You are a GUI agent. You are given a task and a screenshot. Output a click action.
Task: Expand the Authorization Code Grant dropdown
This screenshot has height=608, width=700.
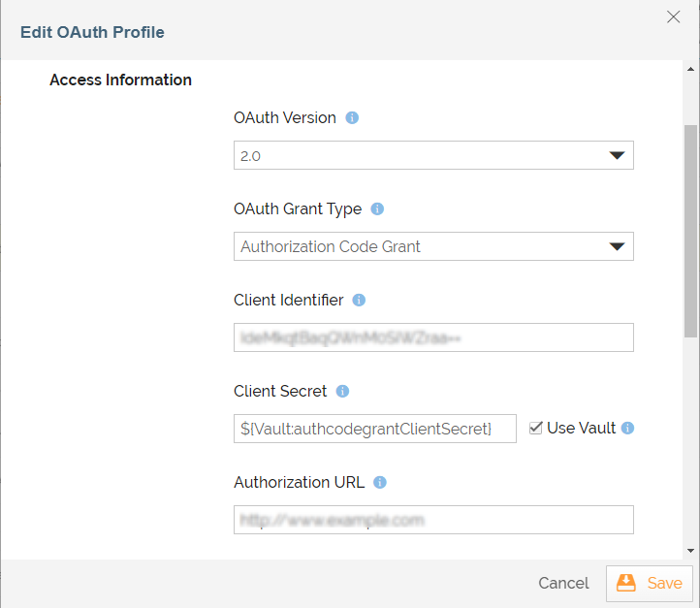(433, 246)
